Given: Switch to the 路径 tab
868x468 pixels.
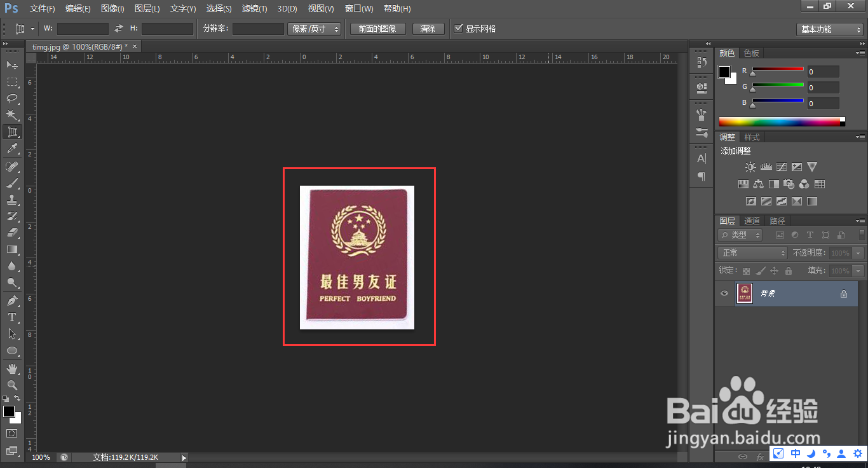Looking at the screenshot, I should click(x=777, y=221).
